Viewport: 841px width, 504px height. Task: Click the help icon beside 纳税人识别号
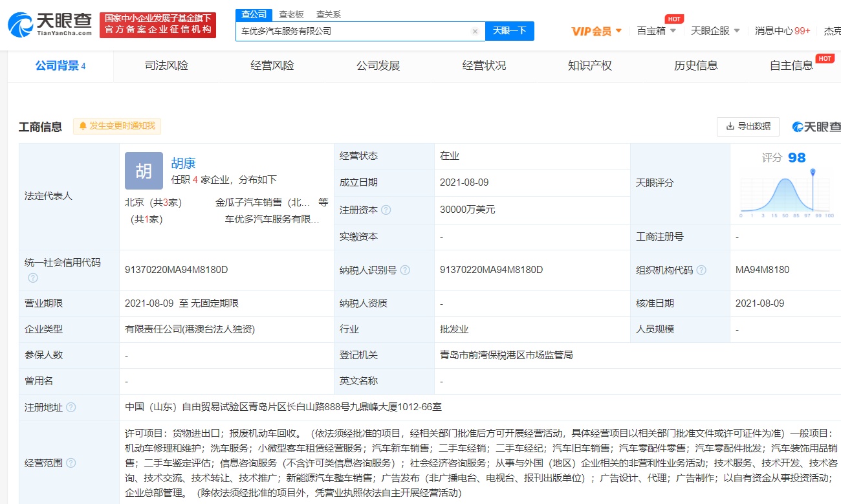405,270
